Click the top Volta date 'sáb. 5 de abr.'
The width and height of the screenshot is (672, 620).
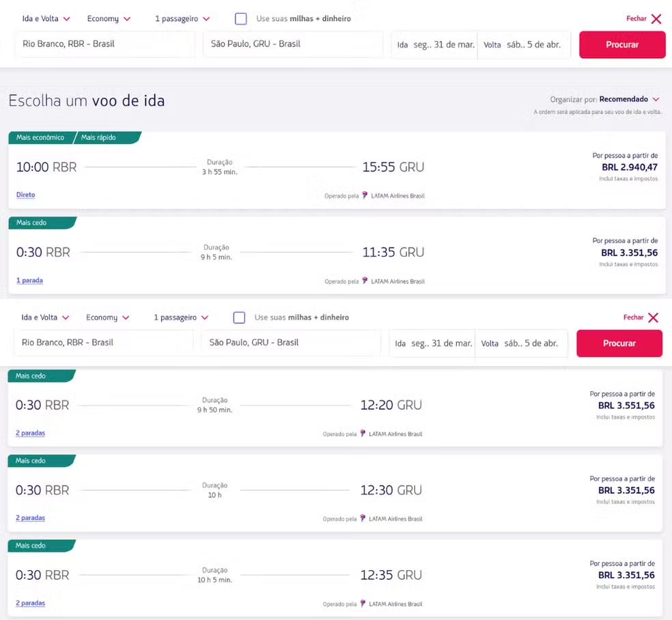click(x=523, y=45)
